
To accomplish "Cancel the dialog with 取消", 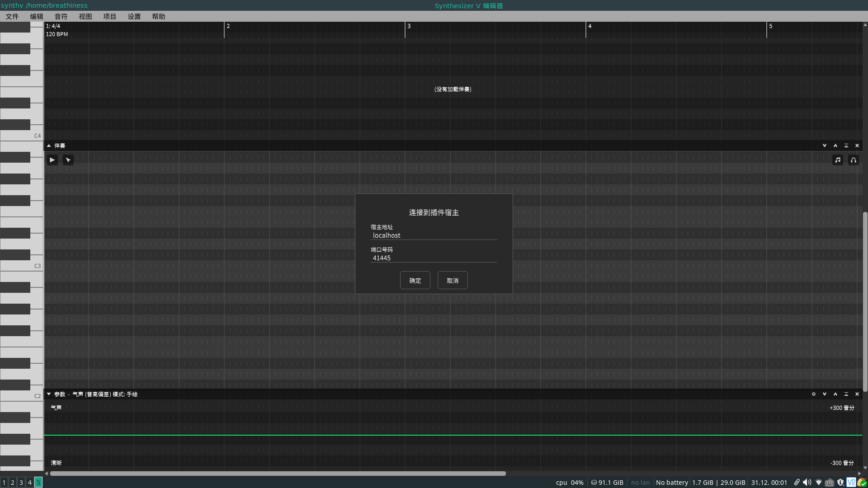I will [453, 280].
